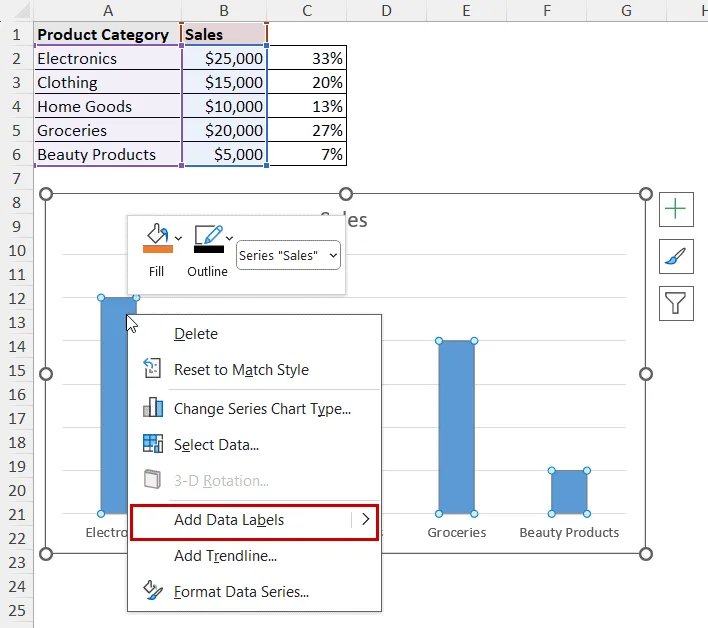Viewport: 708px width, 628px height.
Task: Select the Groceries bar in chart
Action: pyautogui.click(x=456, y=427)
